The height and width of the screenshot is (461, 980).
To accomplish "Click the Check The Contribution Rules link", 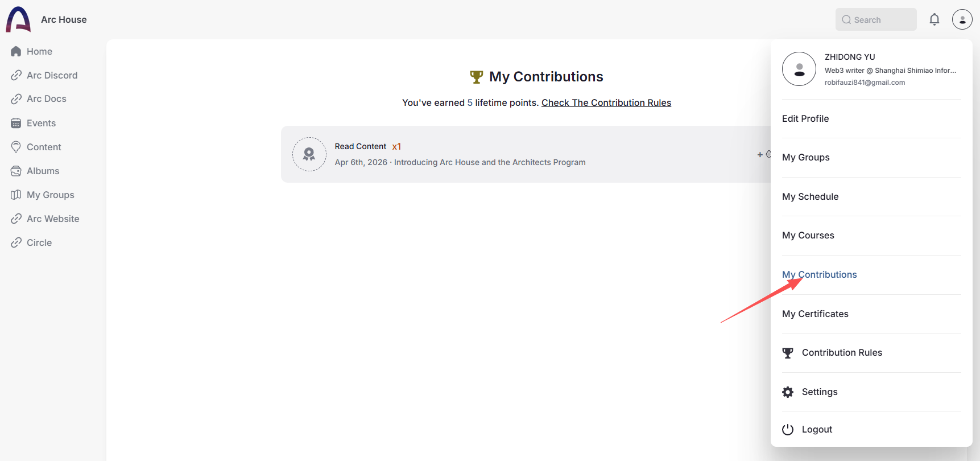I will point(606,102).
